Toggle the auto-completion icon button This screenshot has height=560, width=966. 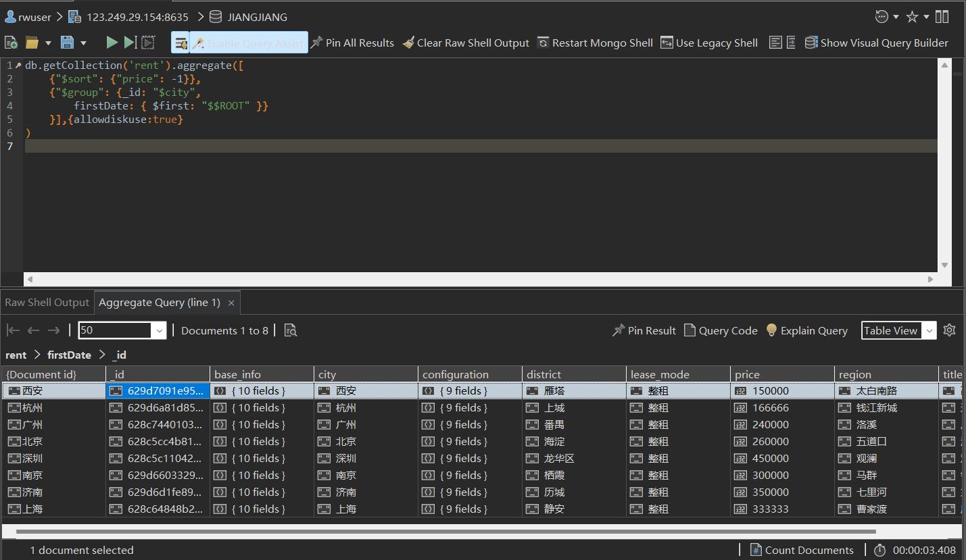click(180, 43)
